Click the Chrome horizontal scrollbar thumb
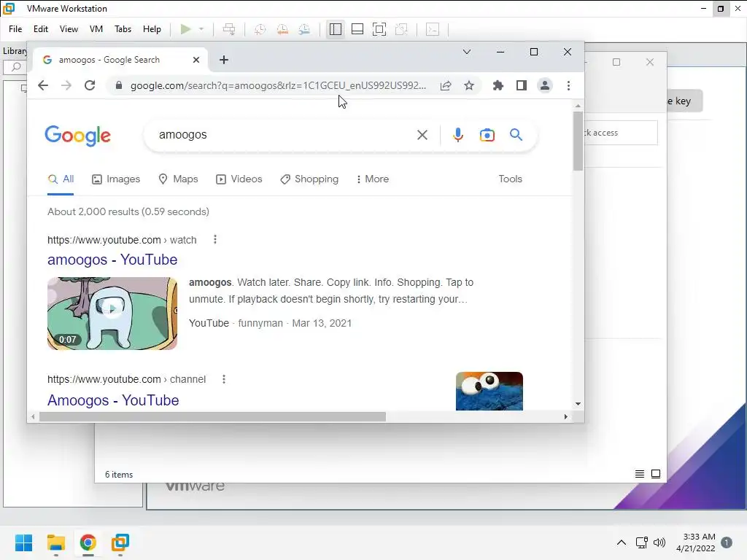Image resolution: width=747 pixels, height=560 pixels. [212, 417]
